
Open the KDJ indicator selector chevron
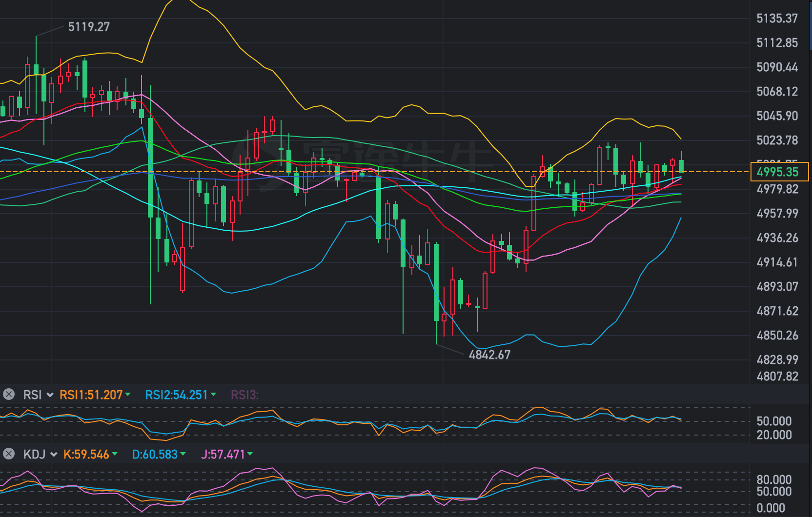point(53,455)
